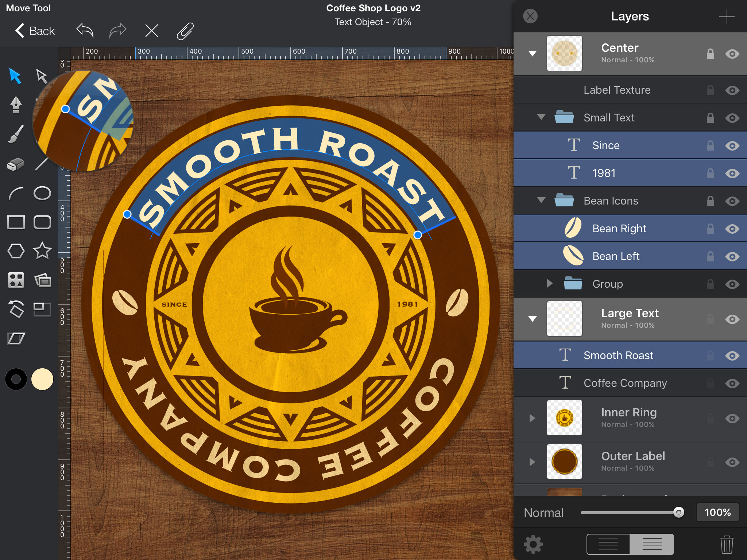The image size is (747, 560).
Task: Select the Outer Label layer thumbnail
Action: pos(564,462)
